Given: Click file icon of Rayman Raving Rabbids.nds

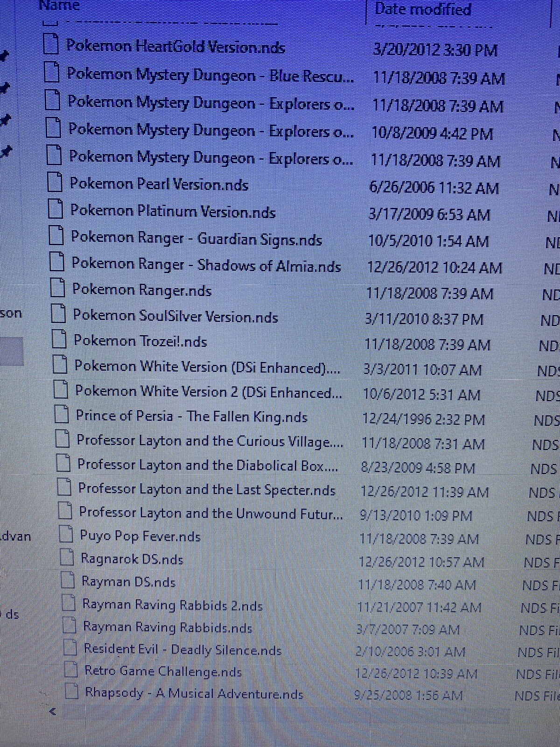Looking at the screenshot, I should click(x=70, y=625).
